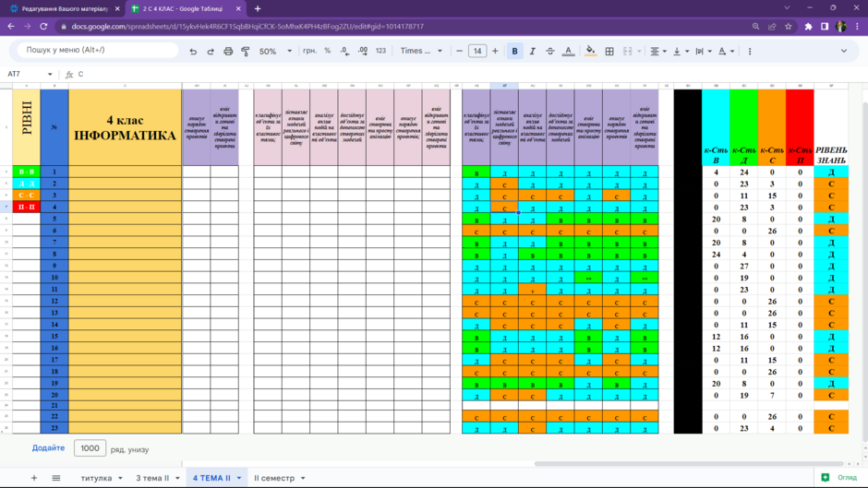Select the 4 клас ІНФОРМАТИКА header cell
This screenshot has width=868, height=488.
(125, 128)
